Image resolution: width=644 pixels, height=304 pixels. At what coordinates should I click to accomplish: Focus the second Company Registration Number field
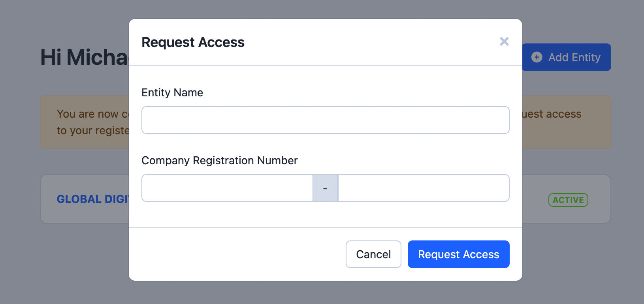[x=424, y=188]
